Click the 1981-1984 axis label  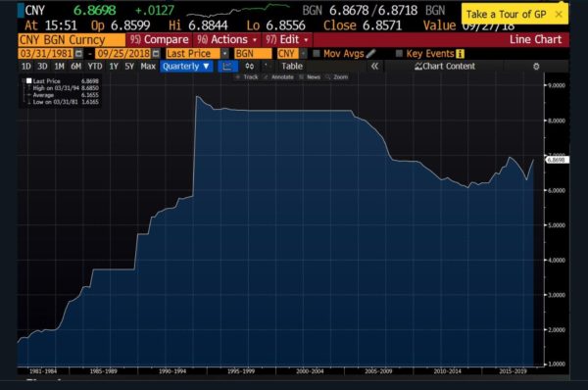tap(43, 371)
